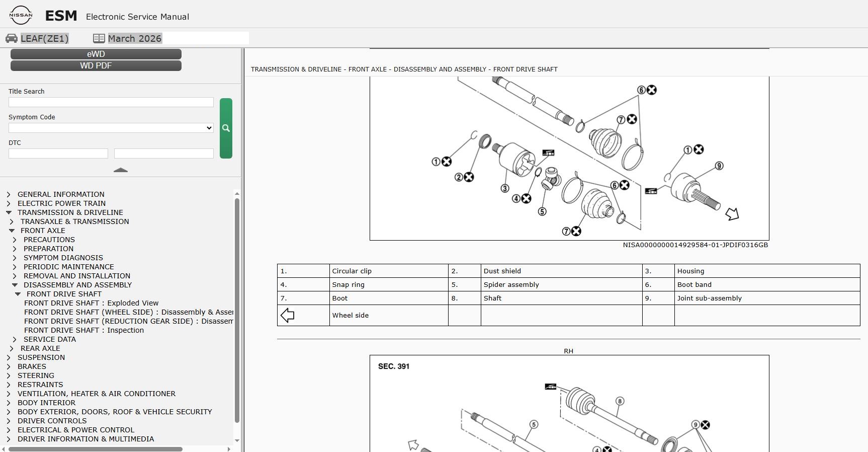The height and width of the screenshot is (452, 868).
Task: Click the book icon beside March 2026
Action: pyautogui.click(x=99, y=38)
